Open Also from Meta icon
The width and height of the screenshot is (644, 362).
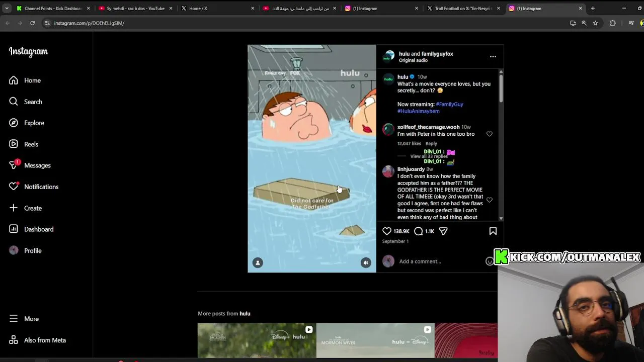[x=14, y=340]
